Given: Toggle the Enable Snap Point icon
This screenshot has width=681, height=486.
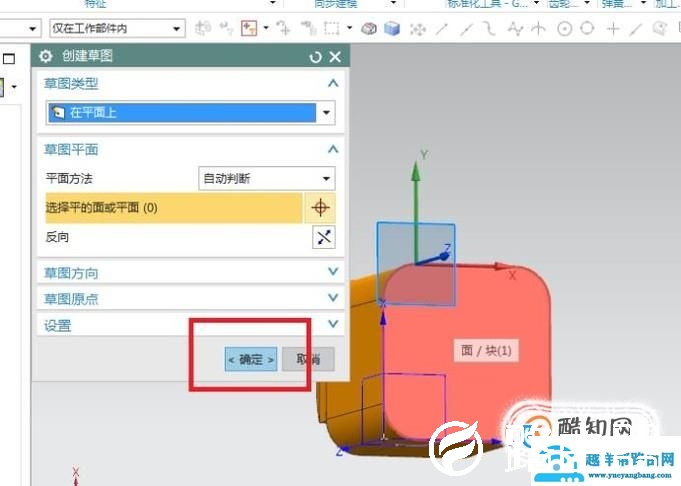Looking at the screenshot, I should [418, 29].
